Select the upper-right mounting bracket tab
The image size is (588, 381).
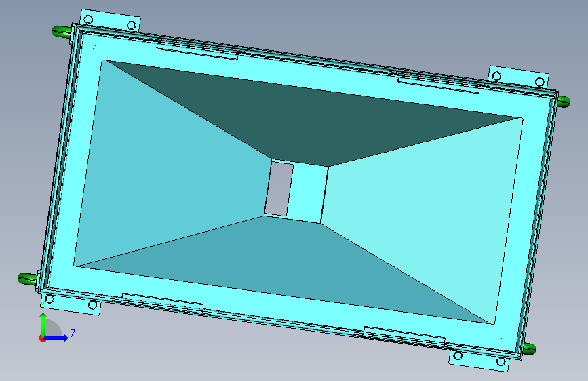coord(519,78)
